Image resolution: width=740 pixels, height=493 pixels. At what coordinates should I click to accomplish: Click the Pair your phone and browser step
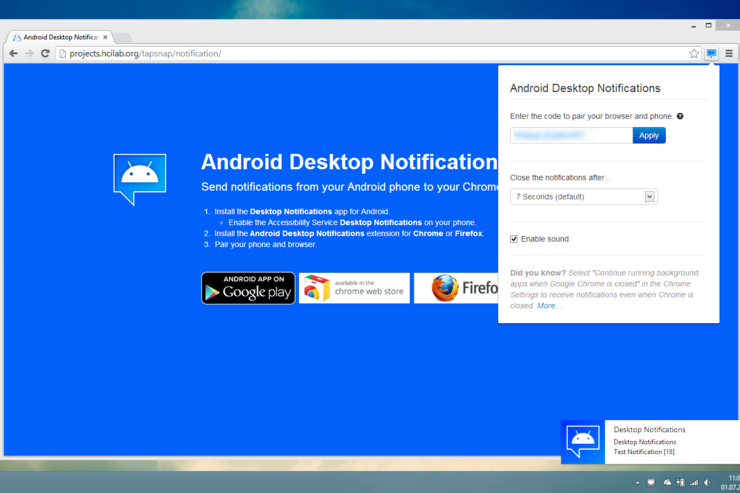point(265,244)
